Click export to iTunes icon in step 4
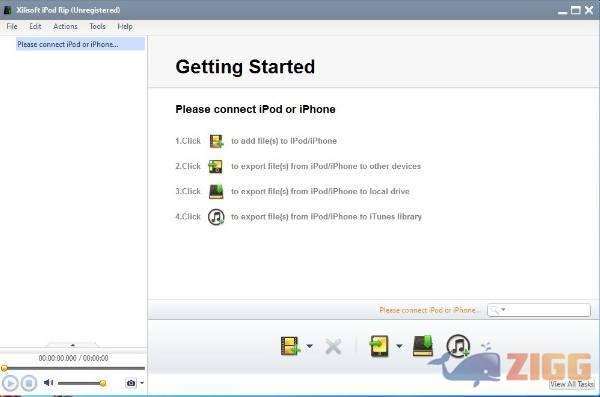The width and height of the screenshot is (600, 397). (x=216, y=217)
